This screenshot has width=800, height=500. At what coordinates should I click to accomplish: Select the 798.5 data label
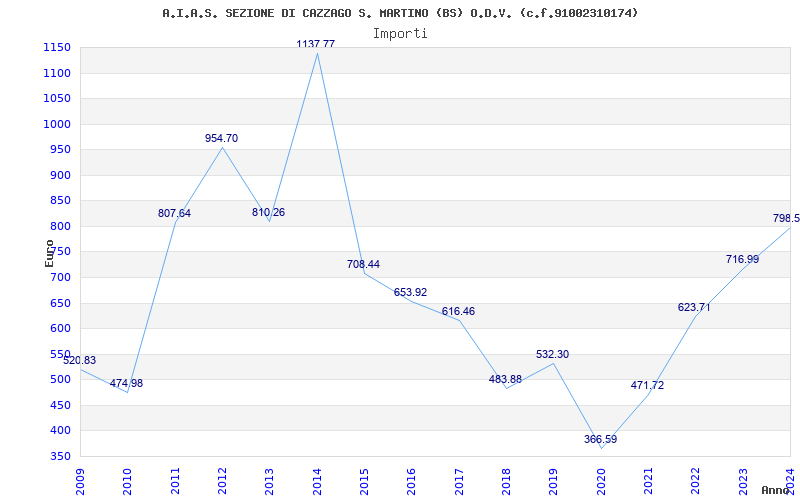coord(786,218)
